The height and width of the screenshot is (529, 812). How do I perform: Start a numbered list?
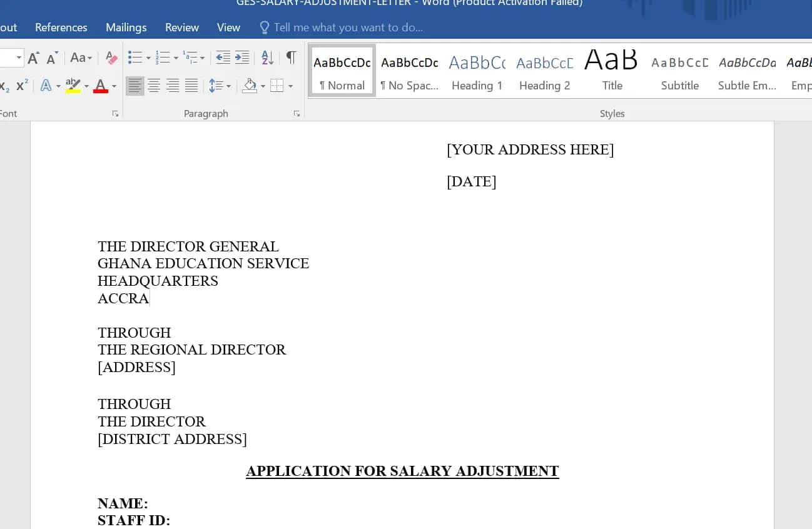[x=163, y=58]
